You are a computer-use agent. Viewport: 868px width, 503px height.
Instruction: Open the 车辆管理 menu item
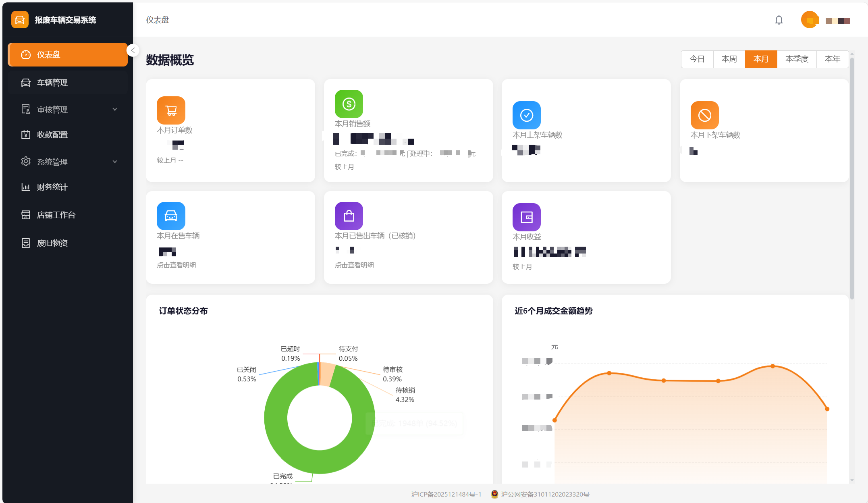tap(68, 83)
